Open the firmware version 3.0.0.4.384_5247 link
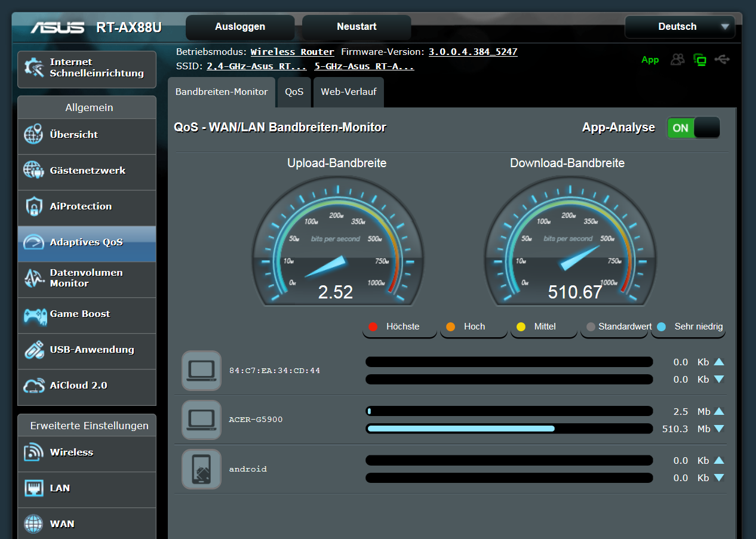Screen dimensions: 756x539 point(473,52)
